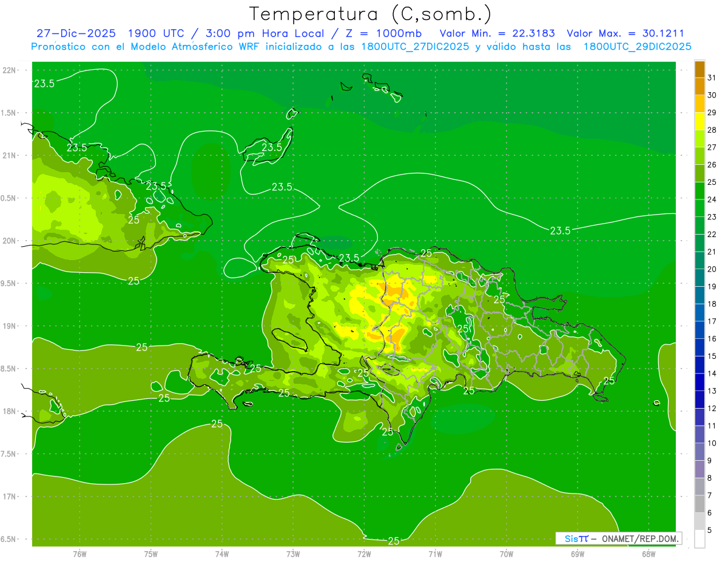The width and height of the screenshot is (728, 562).
Task: Click the '74W' longitude axis label
Action: click(x=222, y=554)
